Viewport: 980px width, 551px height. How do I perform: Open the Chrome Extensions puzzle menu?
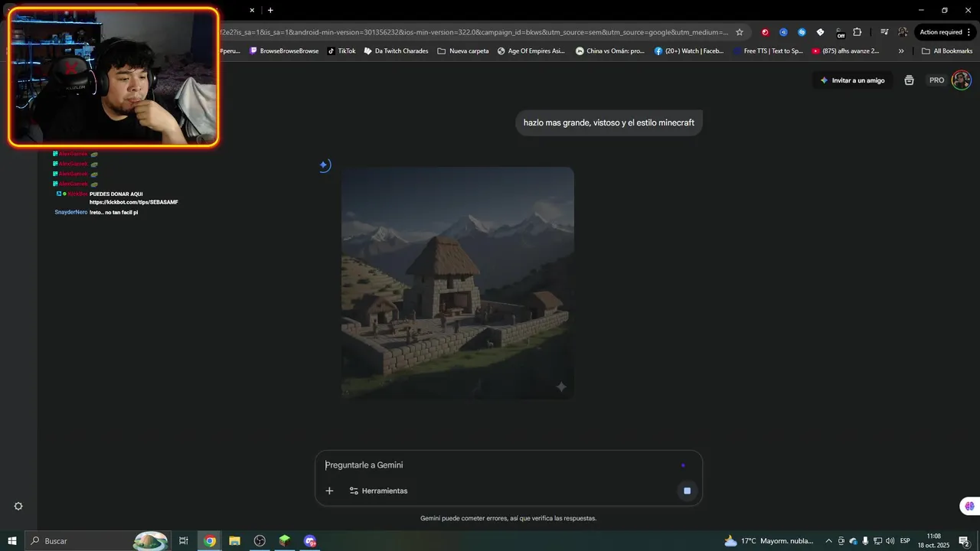pos(857,32)
